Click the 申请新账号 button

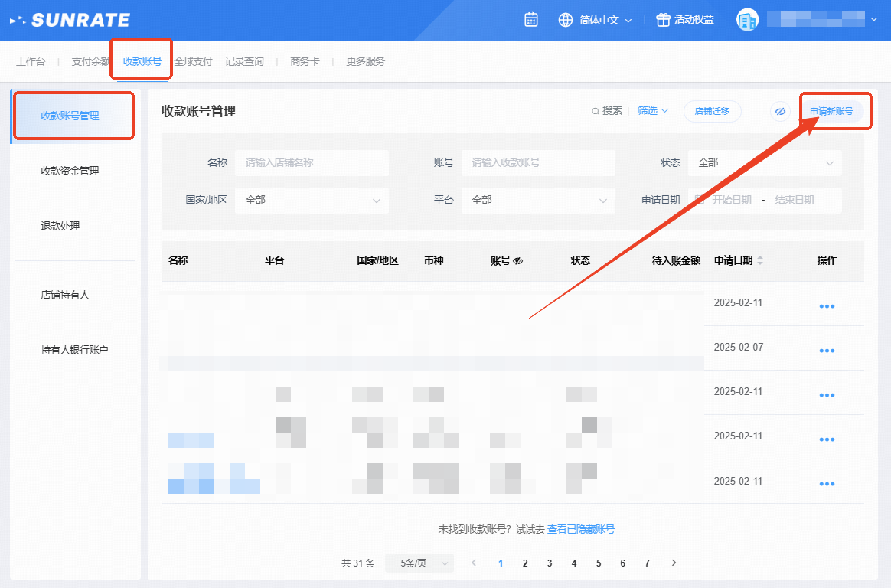click(831, 111)
